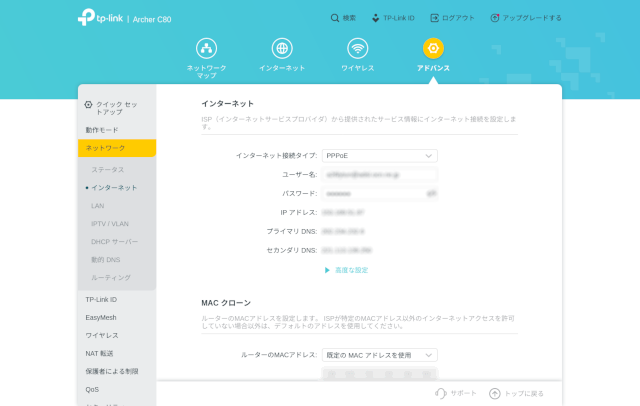The image size is (640, 406).
Task: Open TP-Link ID in the sidebar
Action: pos(101,300)
